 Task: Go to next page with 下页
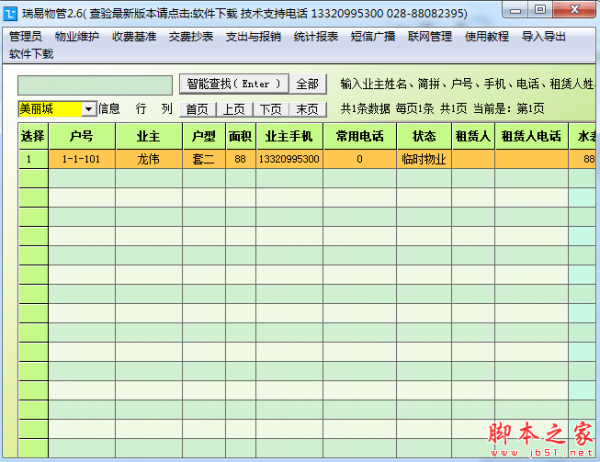[271, 109]
